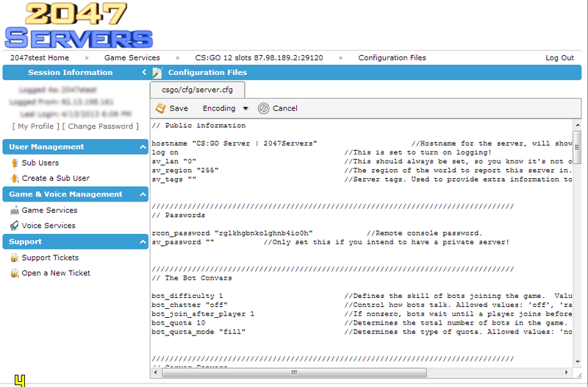Open the Encoding dropdown arrow
The width and height of the screenshot is (588, 387).
tap(245, 108)
